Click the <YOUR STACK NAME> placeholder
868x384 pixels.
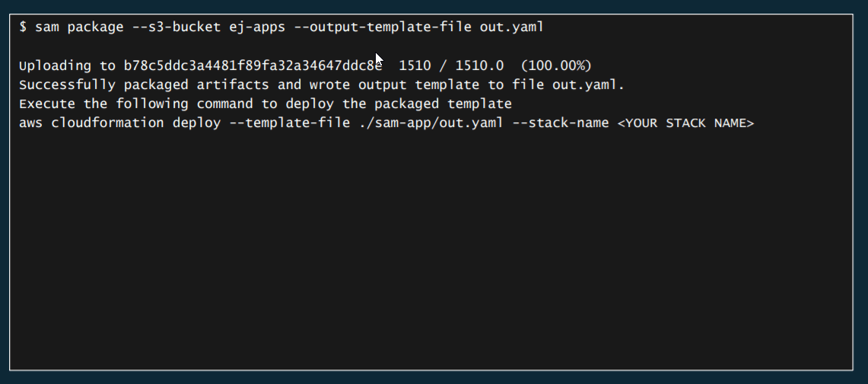tap(685, 122)
